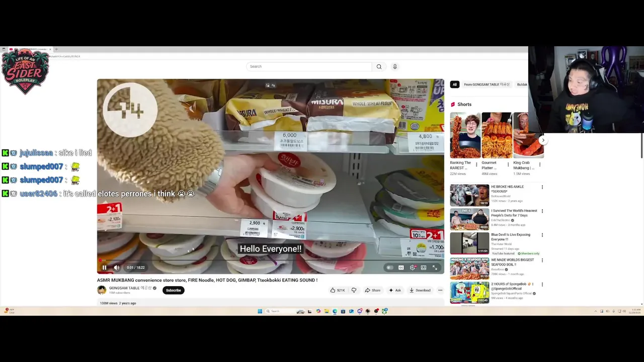Viewport: 644px width, 362px height.
Task: Open SpongeBob SquarePants Official channel name
Action: [511, 293]
